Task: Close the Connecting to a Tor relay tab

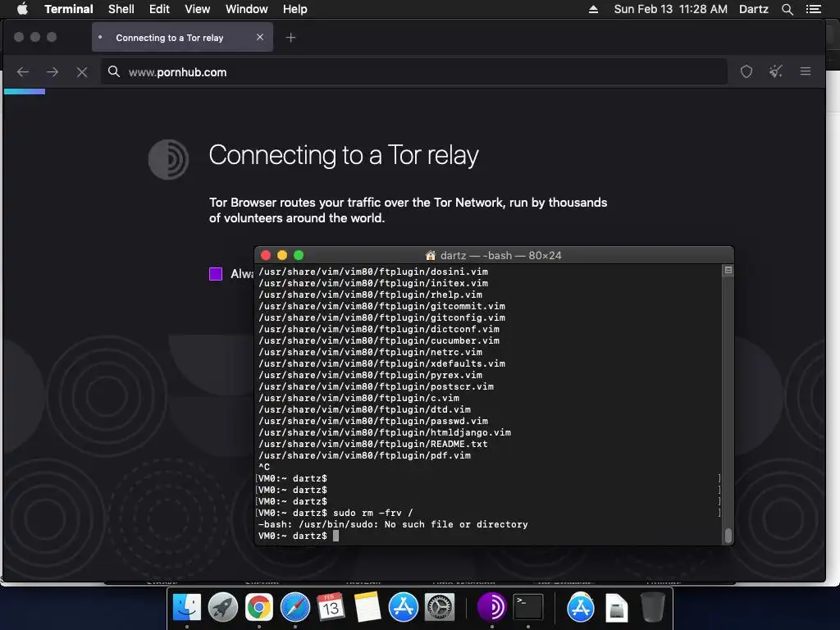Action: click(260, 37)
